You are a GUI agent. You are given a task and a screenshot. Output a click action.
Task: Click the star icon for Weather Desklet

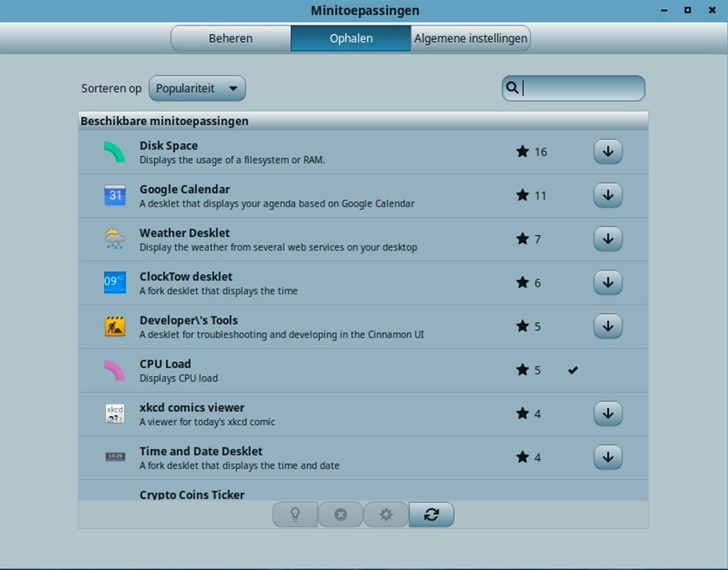tap(523, 239)
